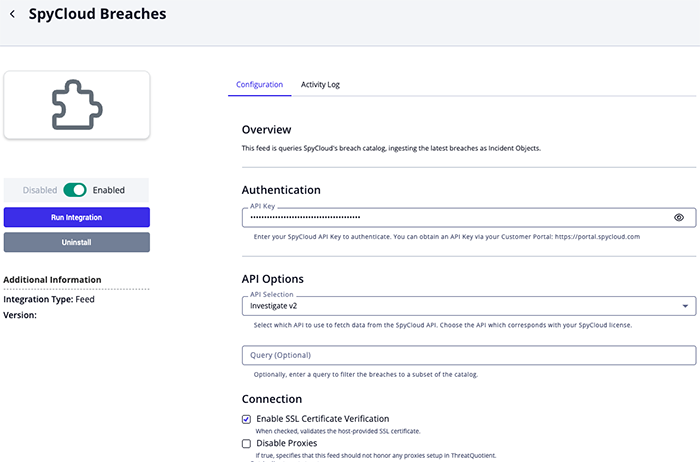Click the SpyCloud Breaches page title
The height and width of the screenshot is (462, 700).
point(97,14)
